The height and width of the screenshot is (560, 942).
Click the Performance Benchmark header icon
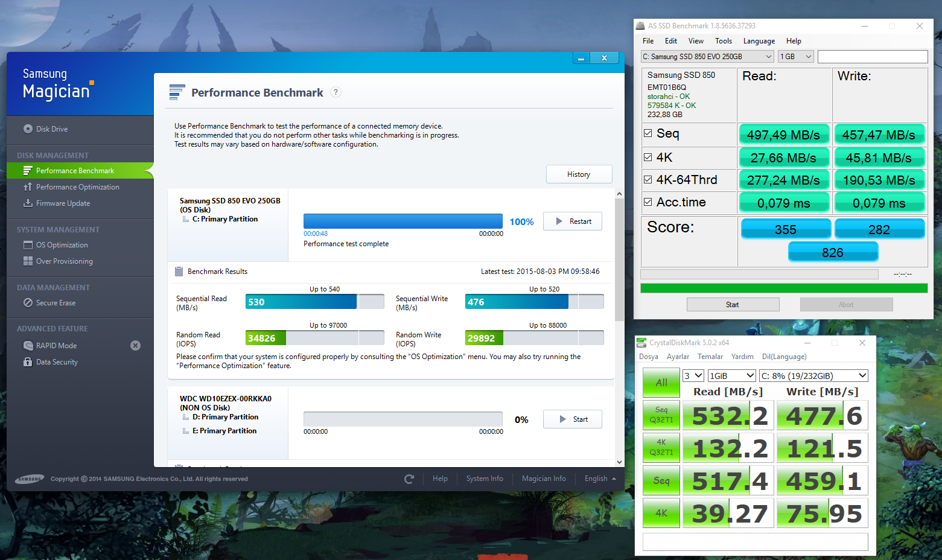coord(177,92)
